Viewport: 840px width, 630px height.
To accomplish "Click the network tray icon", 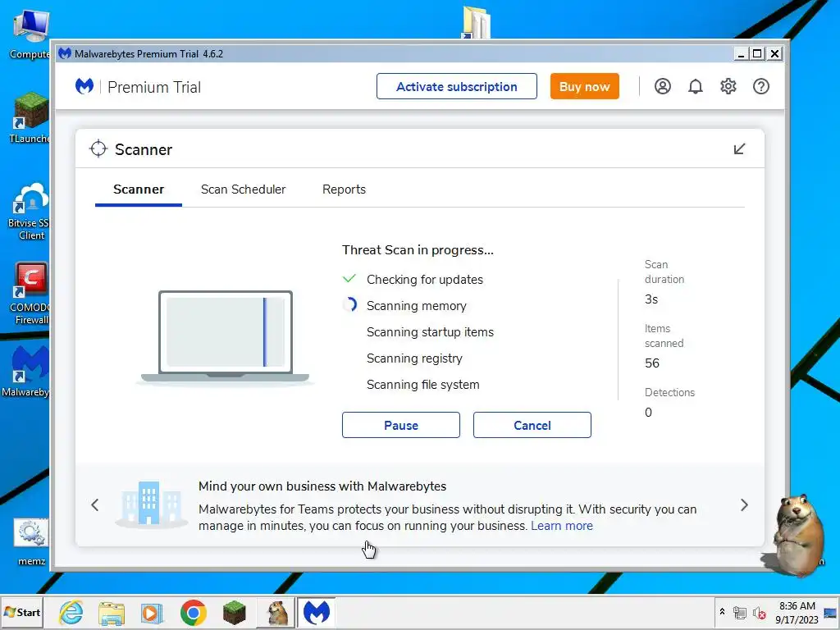I will pos(740,613).
